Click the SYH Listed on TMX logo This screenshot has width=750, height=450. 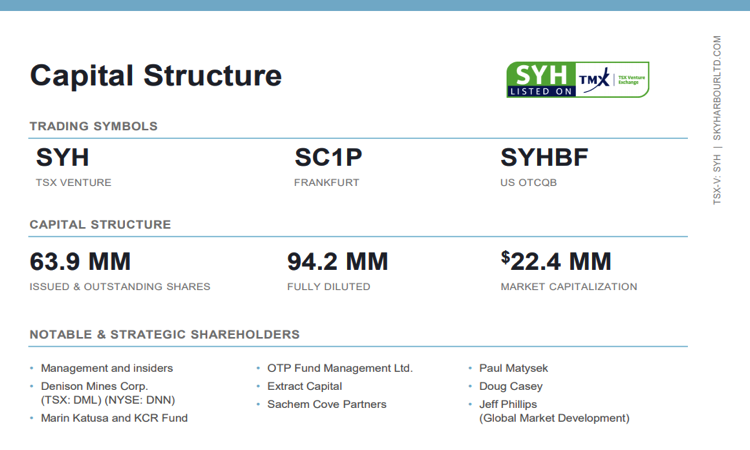click(x=578, y=79)
